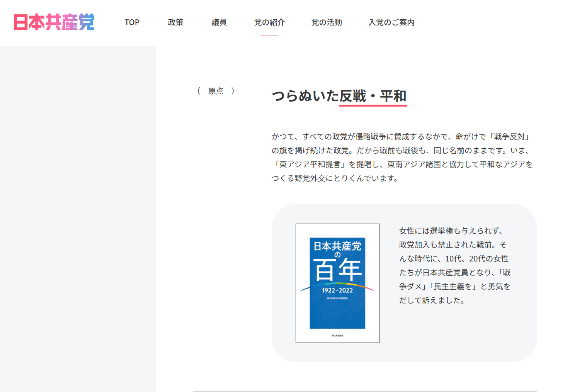Viewport: 570px width, 392px height.
Task: Click the paragraph beginning かつて、すべての政党
Action: (402, 157)
